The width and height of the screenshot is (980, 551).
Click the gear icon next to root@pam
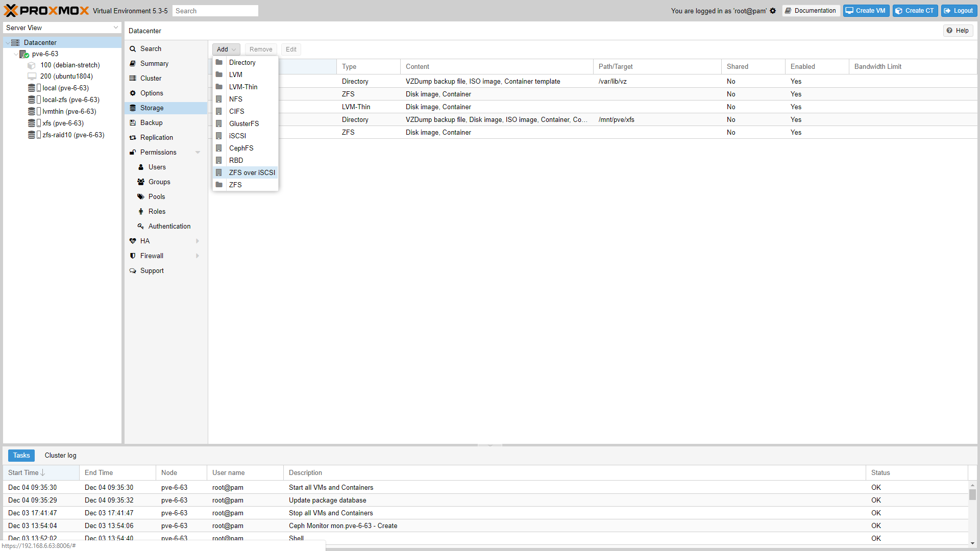coord(773,11)
